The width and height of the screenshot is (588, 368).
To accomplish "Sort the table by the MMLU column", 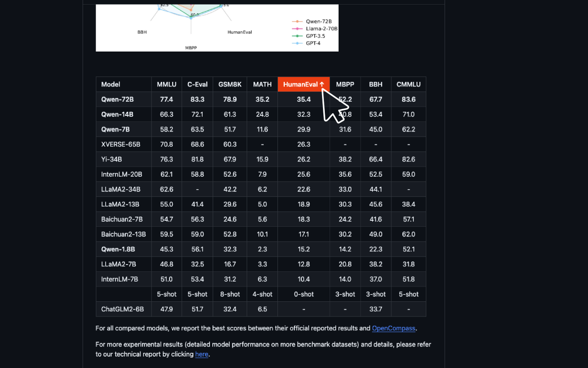I will (x=166, y=84).
